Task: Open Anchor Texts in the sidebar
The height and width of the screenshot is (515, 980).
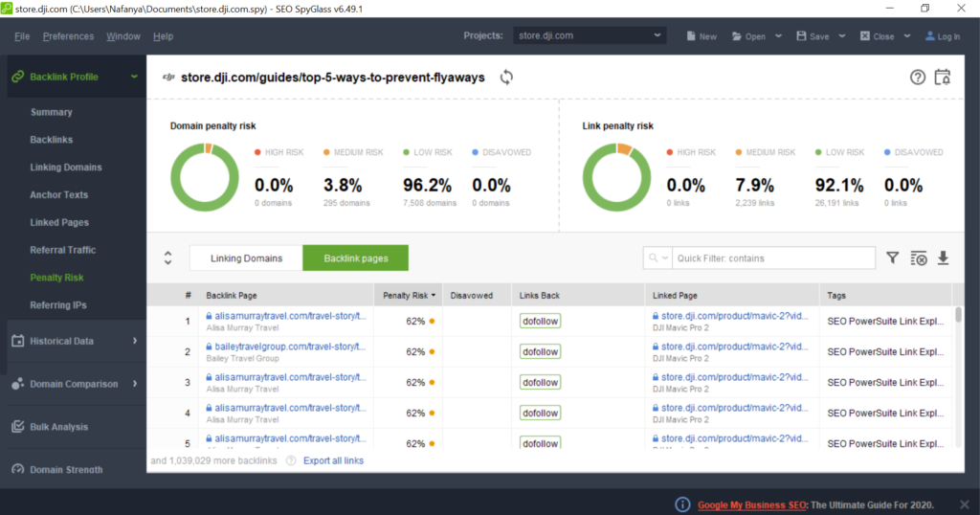Action: tap(58, 194)
